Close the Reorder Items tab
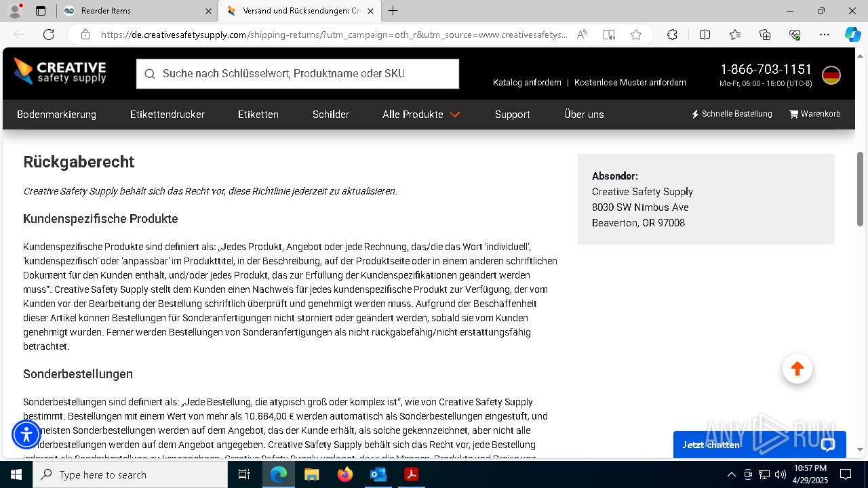 (208, 11)
